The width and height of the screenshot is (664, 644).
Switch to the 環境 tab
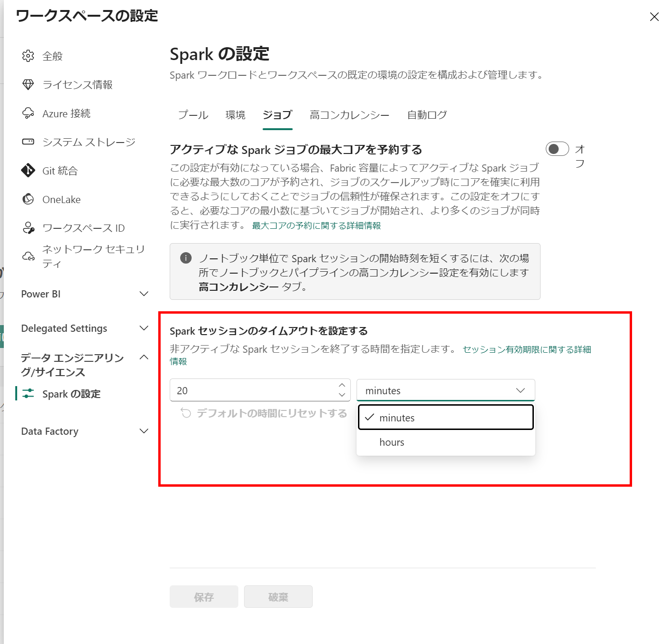235,115
